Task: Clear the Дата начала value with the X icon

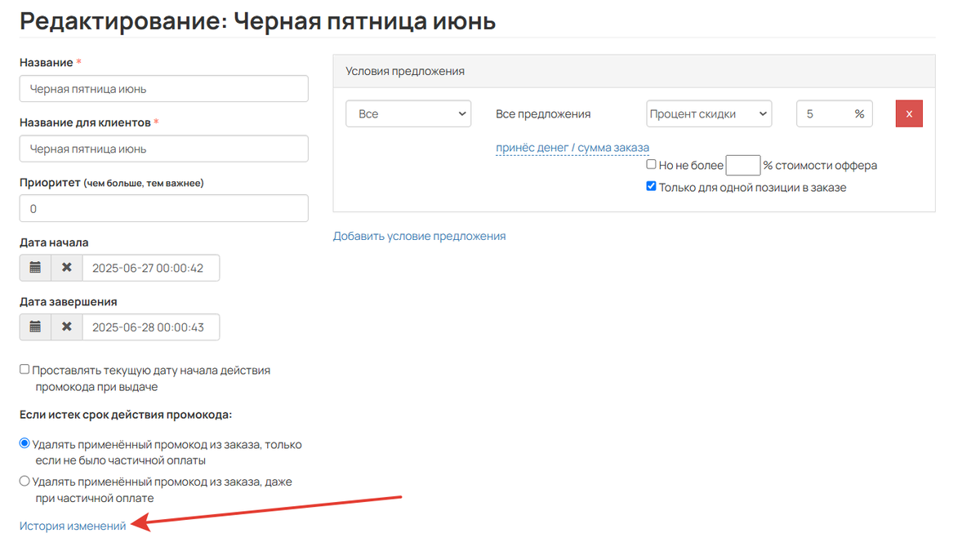Action: [67, 268]
